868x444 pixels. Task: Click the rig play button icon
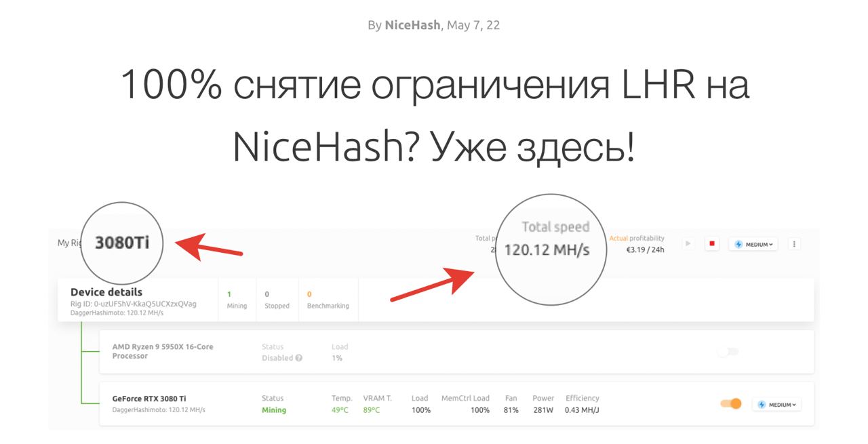click(x=688, y=243)
